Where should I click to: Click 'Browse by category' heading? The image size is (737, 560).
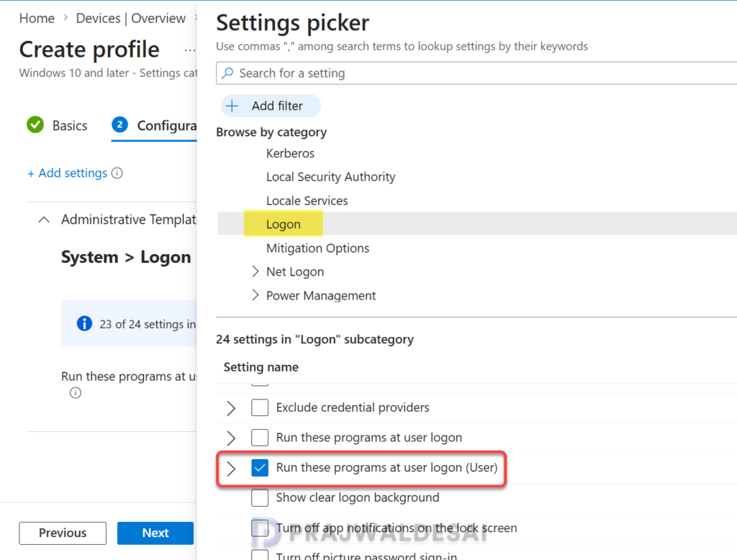[271, 132]
